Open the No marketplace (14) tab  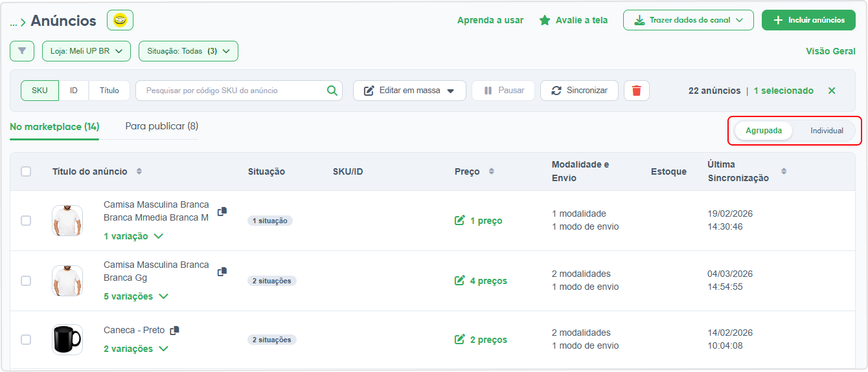point(54,127)
